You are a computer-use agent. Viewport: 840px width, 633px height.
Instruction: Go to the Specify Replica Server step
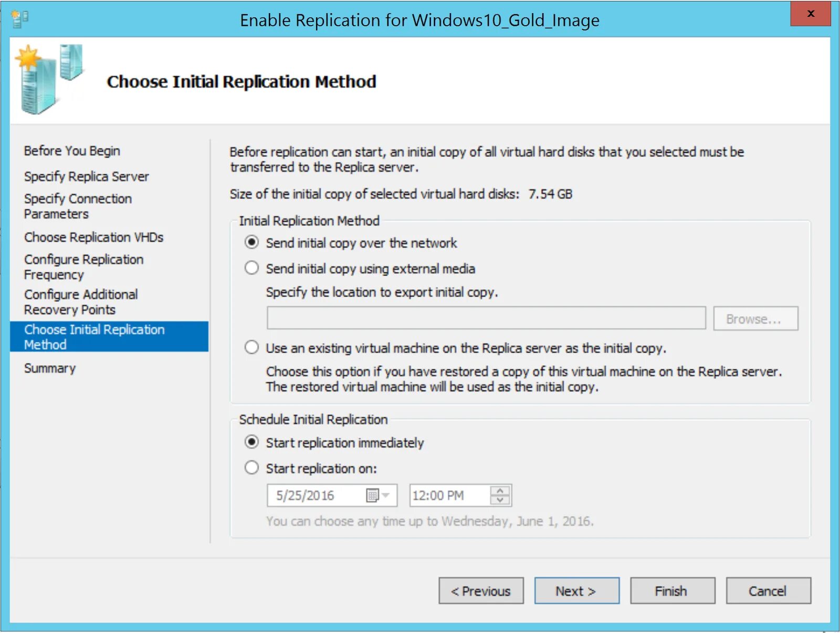(87, 176)
